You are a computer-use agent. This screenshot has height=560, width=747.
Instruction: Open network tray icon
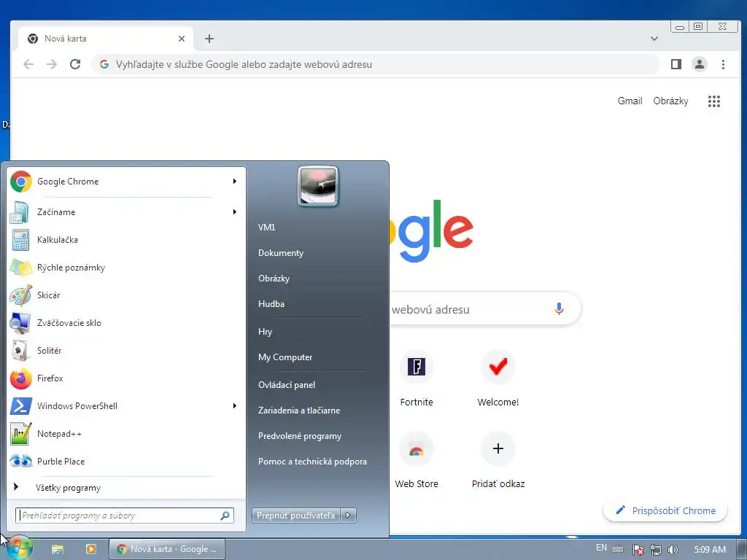pos(656,550)
